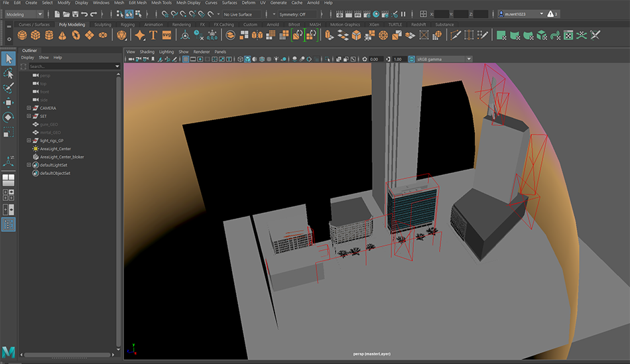
Task: Click the Mirror shelf icon
Action: point(257,35)
